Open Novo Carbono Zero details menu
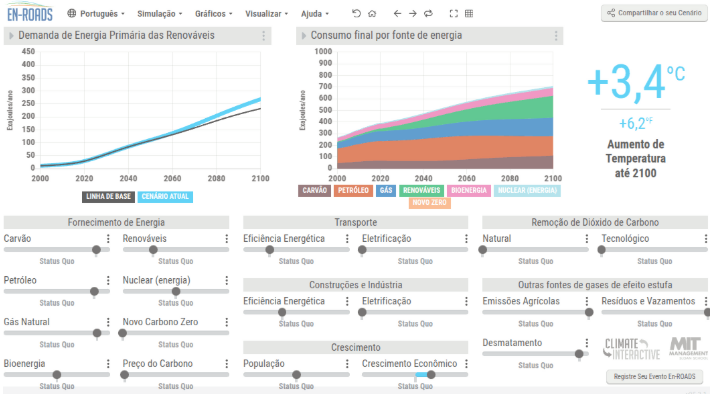 (x=226, y=322)
